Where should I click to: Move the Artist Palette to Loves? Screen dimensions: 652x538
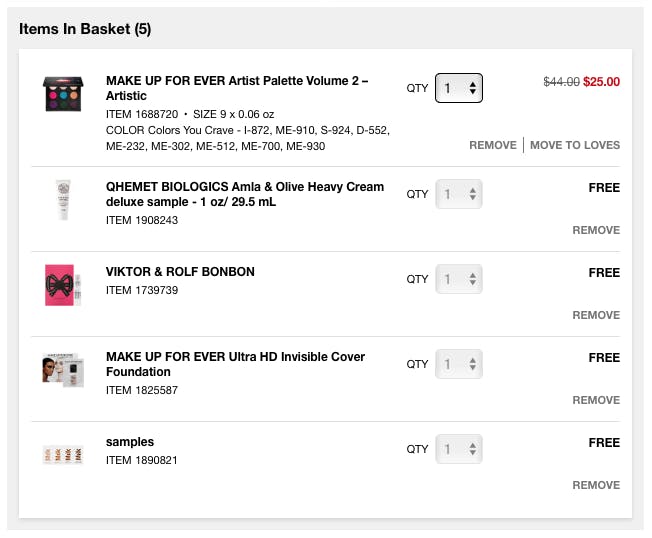(575, 145)
